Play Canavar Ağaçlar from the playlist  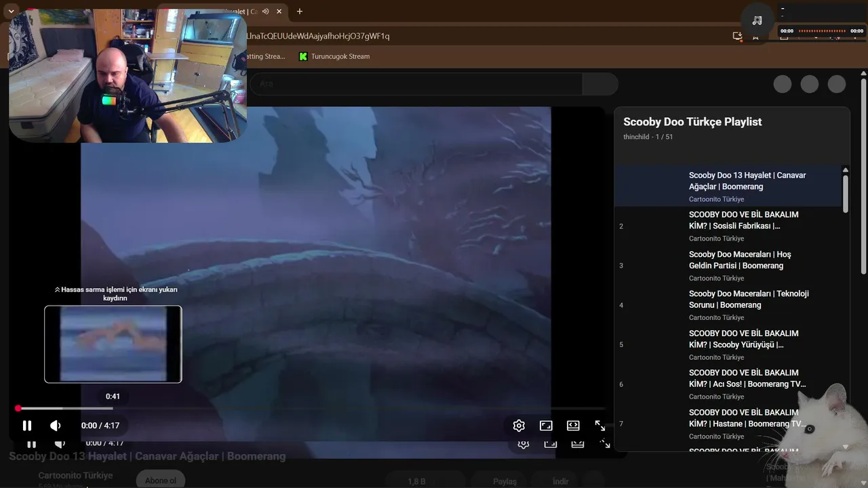pos(728,186)
